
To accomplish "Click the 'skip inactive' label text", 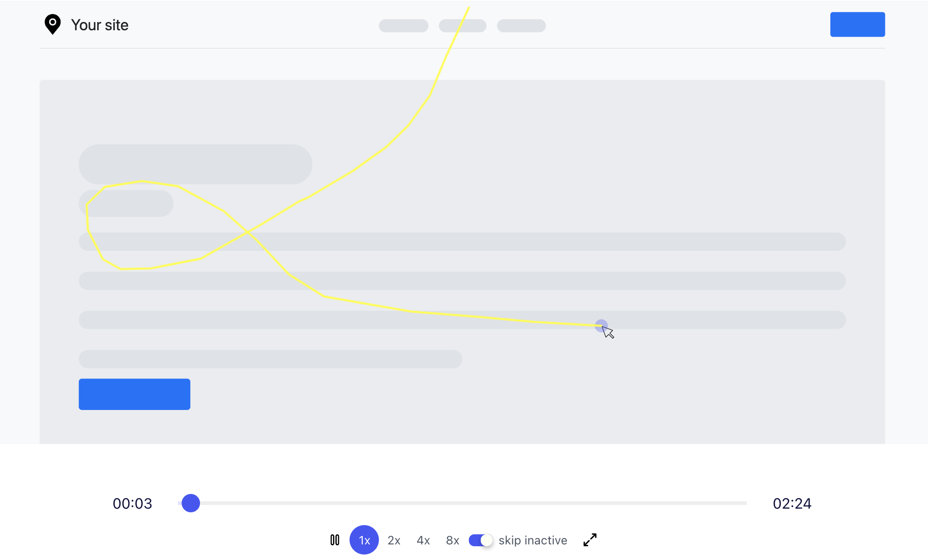I will (533, 540).
